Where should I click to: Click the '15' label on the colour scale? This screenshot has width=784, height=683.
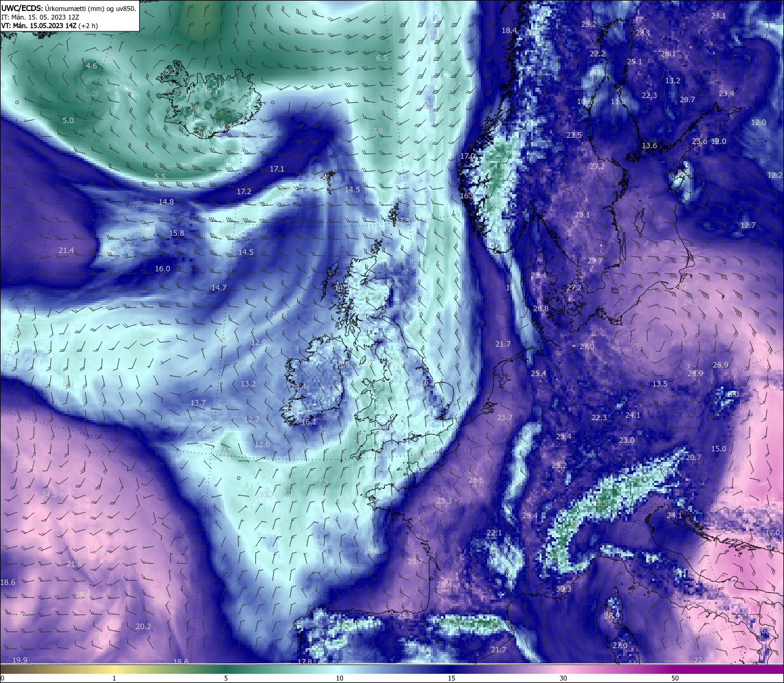[451, 678]
